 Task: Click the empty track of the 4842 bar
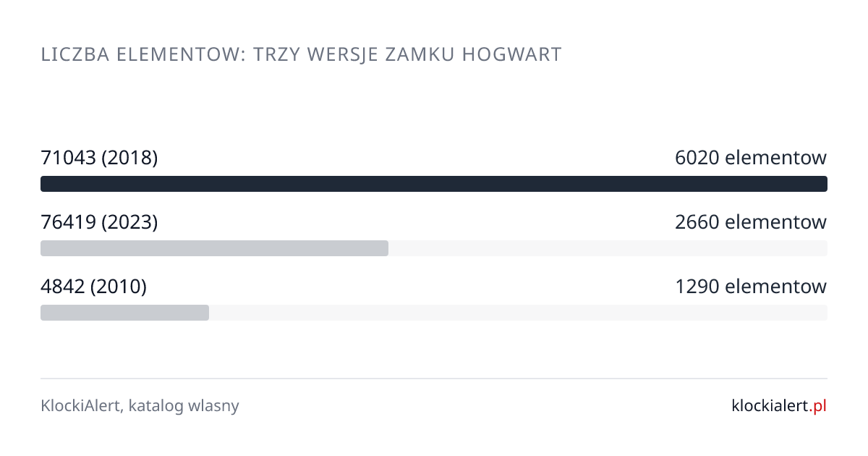point(518,313)
